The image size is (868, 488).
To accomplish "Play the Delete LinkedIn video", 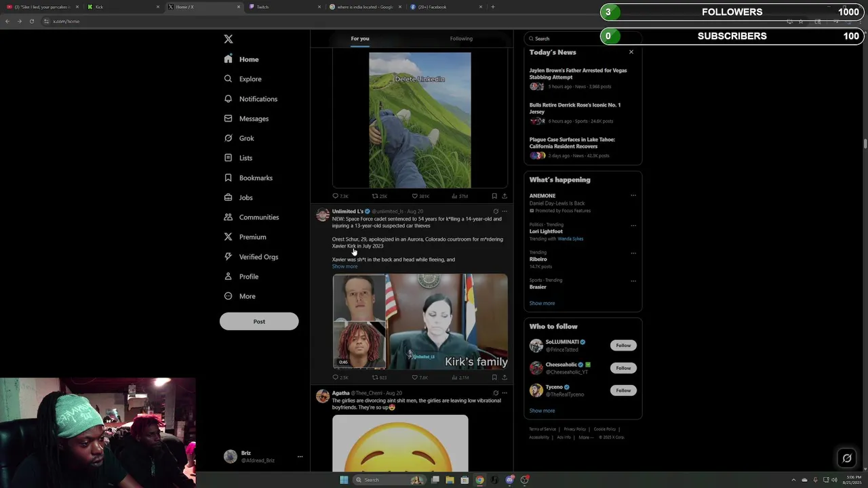I will (x=420, y=120).
